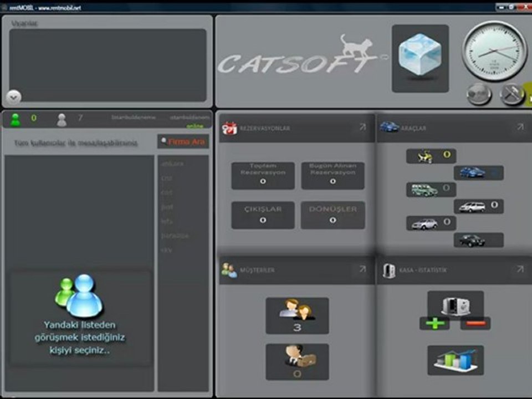This screenshot has height=399, width=532.
Task: Select the white minivan vehicle tile
Action: (x=479, y=206)
